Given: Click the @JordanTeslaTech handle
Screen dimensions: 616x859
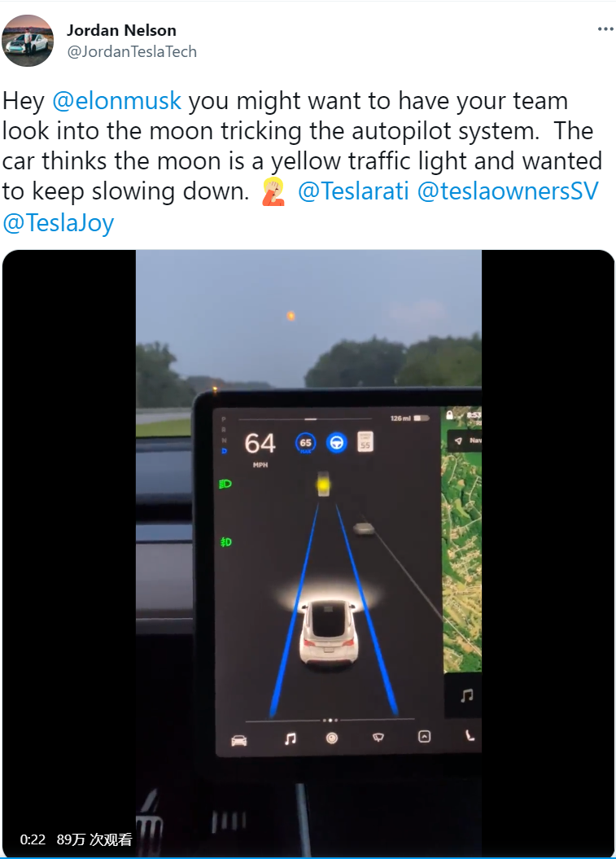Looking at the screenshot, I should tap(131, 51).
